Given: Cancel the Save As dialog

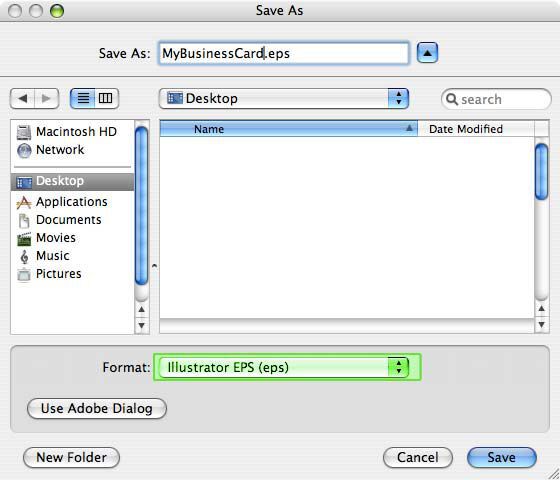Looking at the screenshot, I should click(418, 458).
